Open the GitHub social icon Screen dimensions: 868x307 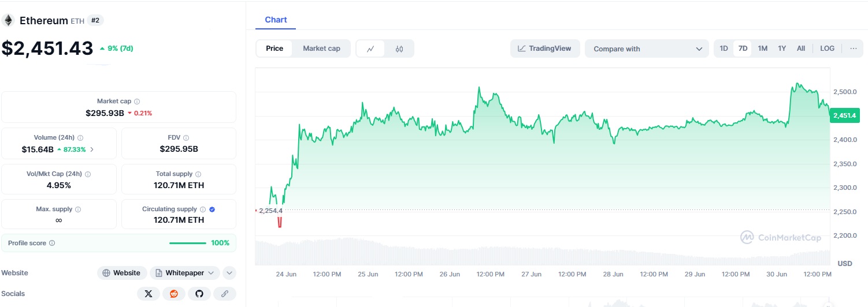pos(199,294)
